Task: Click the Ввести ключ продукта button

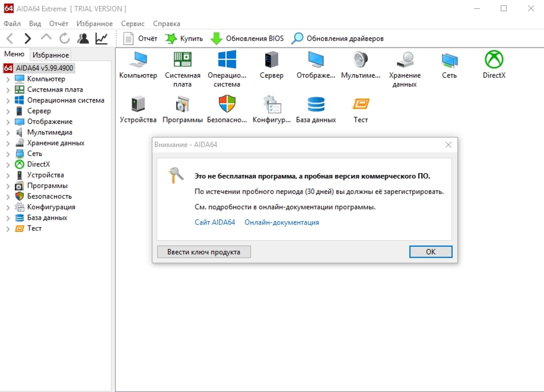Action: (204, 252)
